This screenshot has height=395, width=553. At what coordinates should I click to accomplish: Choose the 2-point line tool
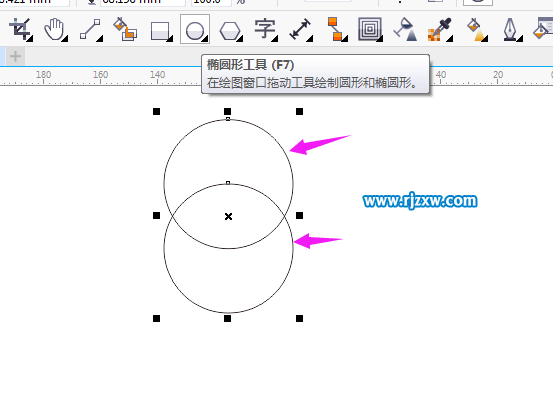(x=90, y=29)
